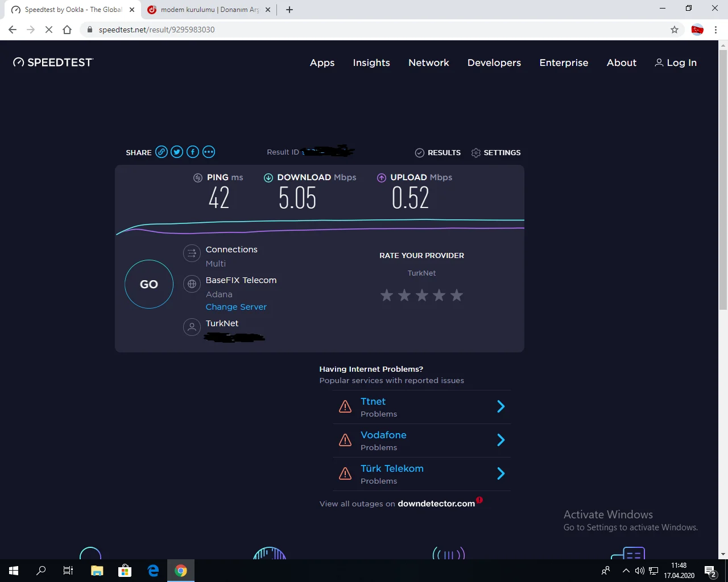Screen dimensions: 728x582
Task: Expand Vodafone problems chevron
Action: 501,440
